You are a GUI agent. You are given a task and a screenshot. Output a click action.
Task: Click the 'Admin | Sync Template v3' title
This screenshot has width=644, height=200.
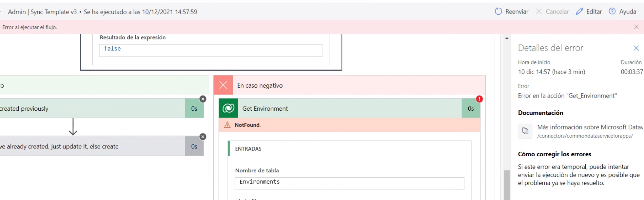point(42,12)
